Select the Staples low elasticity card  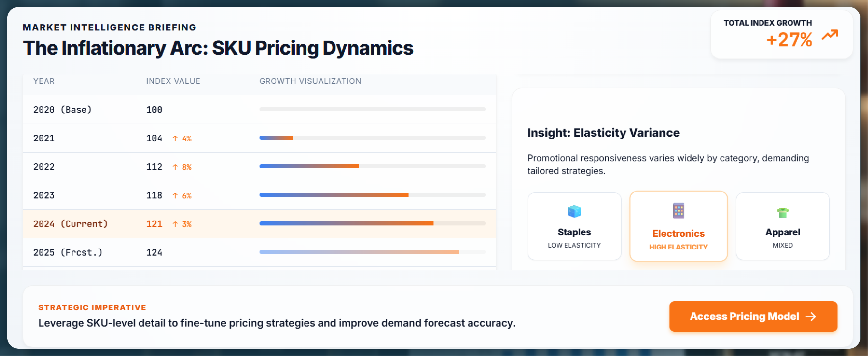(574, 226)
